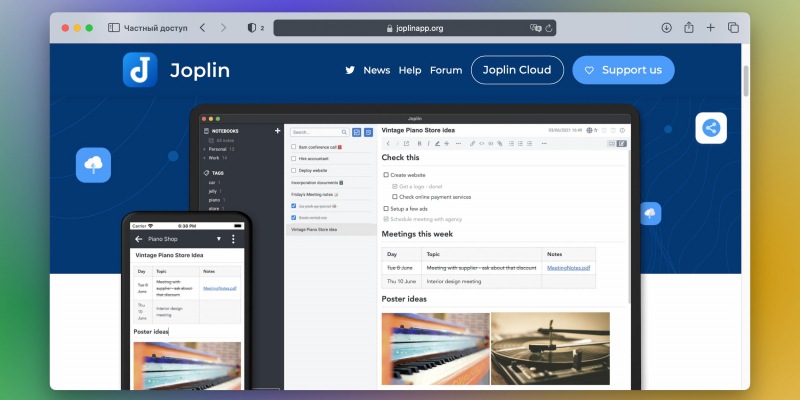Uncheck Schedule meeting with agency
Screen dimensions: 800x400
click(386, 219)
